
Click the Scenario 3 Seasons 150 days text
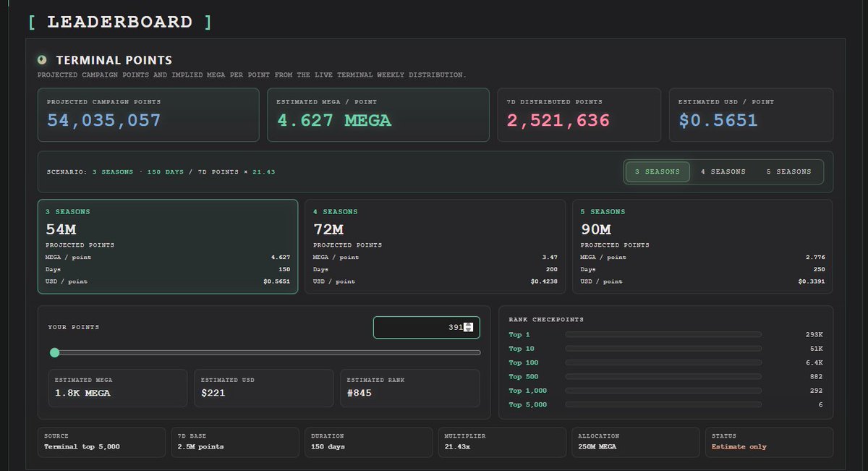tap(161, 172)
